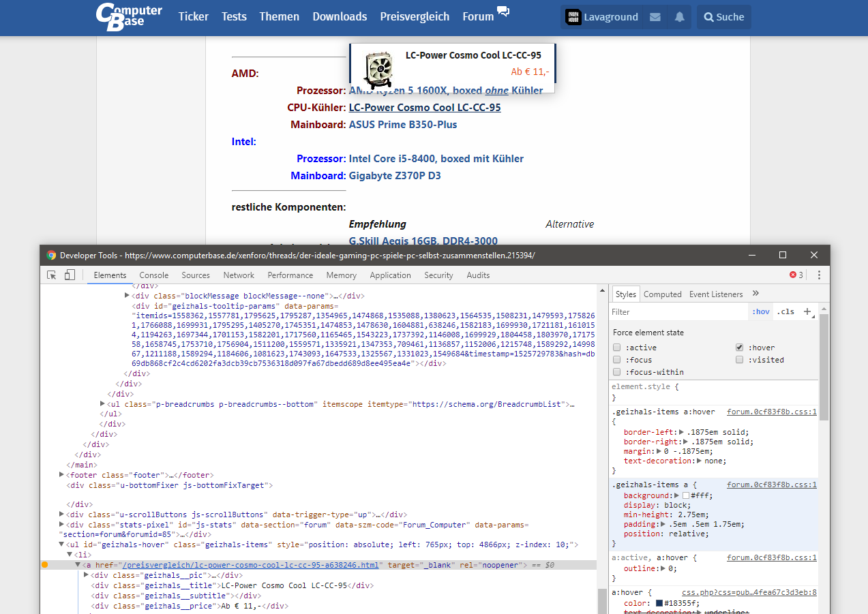This screenshot has height=614, width=868.
Task: Expand the u-scrollButtons div node
Action: tap(62, 515)
